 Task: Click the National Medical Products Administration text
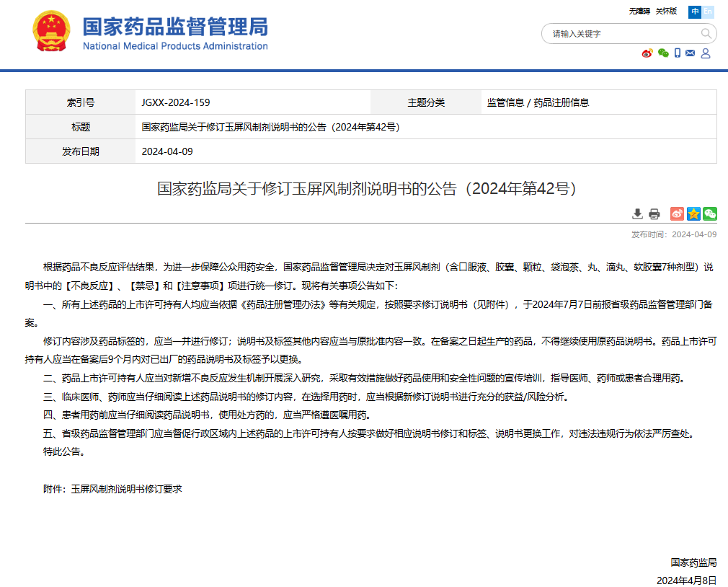(175, 47)
